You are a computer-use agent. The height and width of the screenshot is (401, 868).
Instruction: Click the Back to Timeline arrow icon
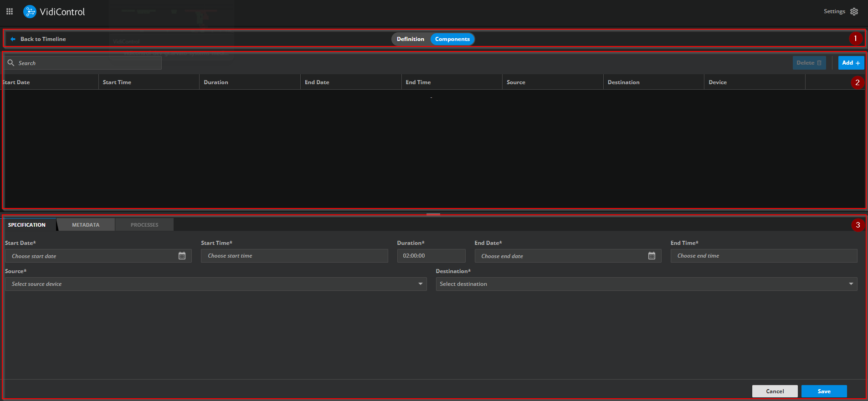click(x=13, y=39)
